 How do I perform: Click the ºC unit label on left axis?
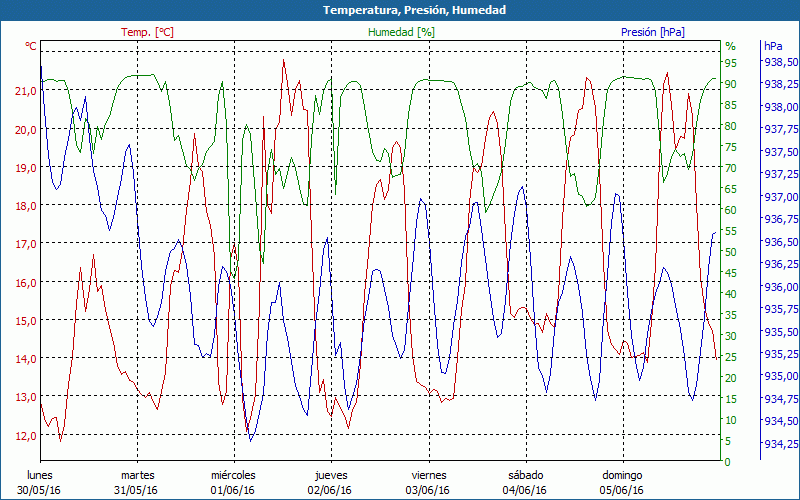pos(30,46)
